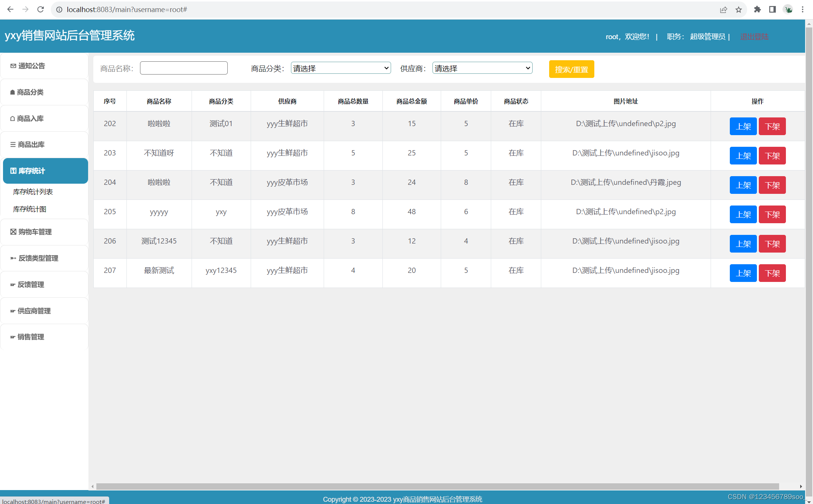Open the 供应商 dropdown
Screen dimensions: 813x504
click(x=482, y=68)
